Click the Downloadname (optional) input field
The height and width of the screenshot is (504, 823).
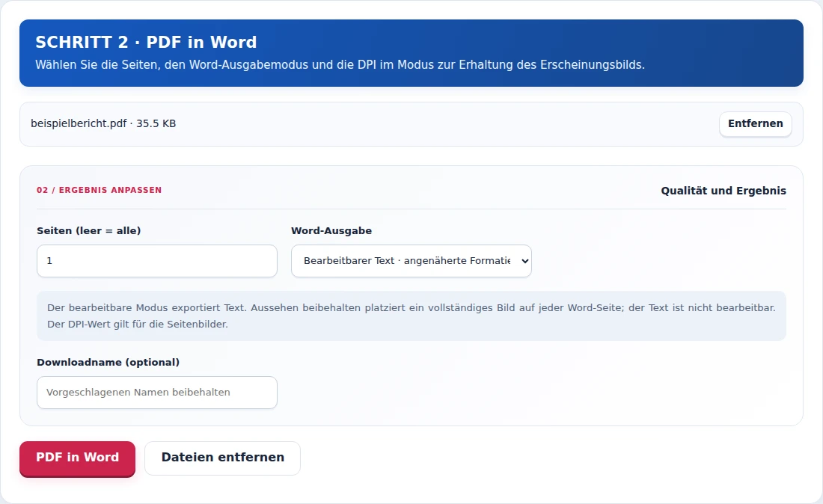(157, 393)
